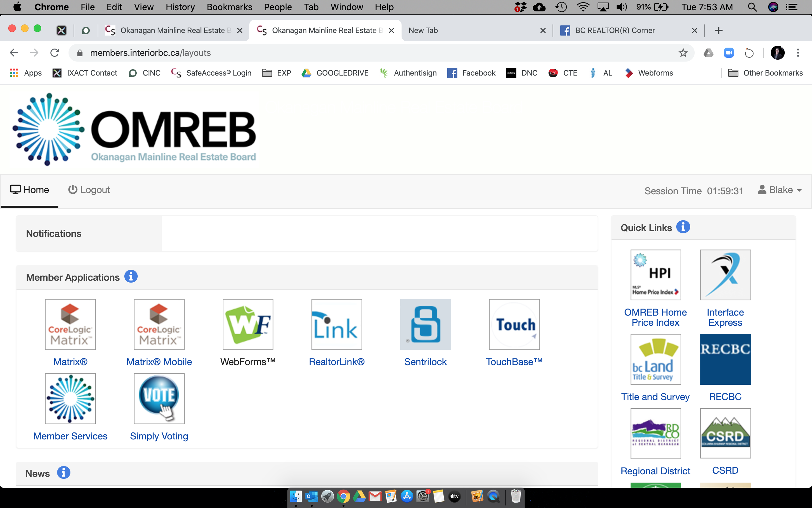Open the TouchBase™ Touch icon
The image size is (812, 508).
pyautogui.click(x=514, y=324)
